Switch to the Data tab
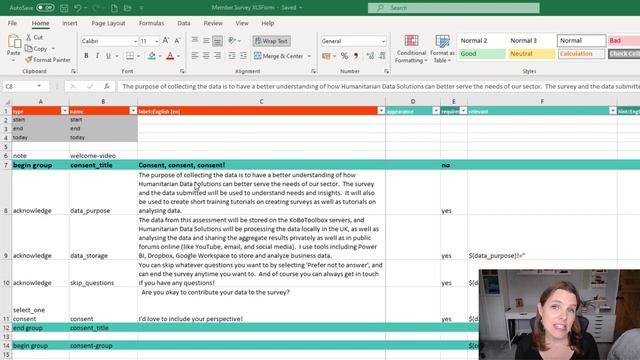Image resolution: width=640 pixels, height=360 pixels. click(x=184, y=23)
